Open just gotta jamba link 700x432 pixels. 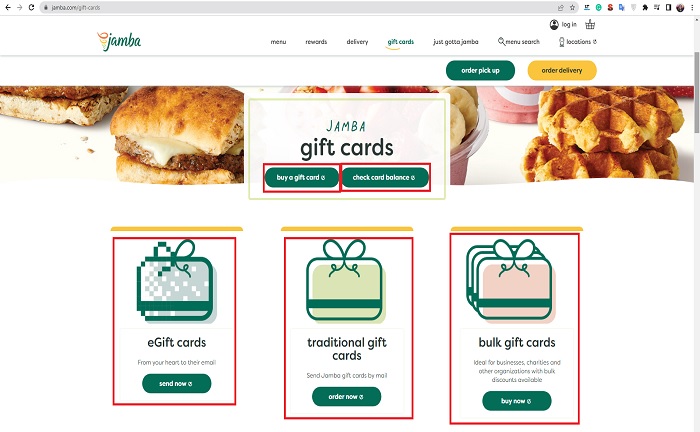455,42
